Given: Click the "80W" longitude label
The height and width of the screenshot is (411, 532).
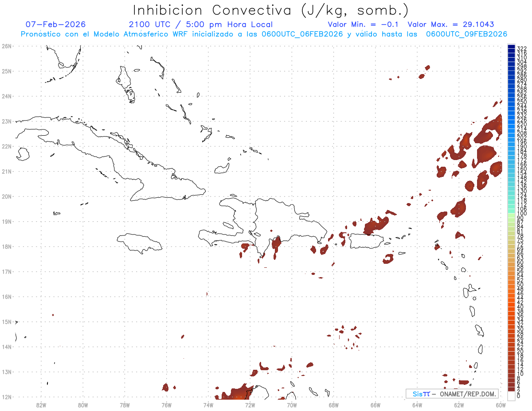Looking at the screenshot, I should [83, 405].
